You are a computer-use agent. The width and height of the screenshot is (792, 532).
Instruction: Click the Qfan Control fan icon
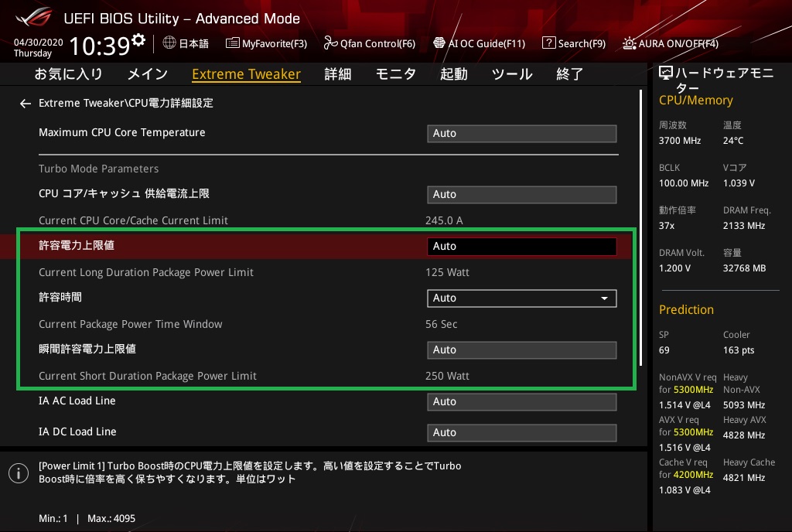(330, 43)
